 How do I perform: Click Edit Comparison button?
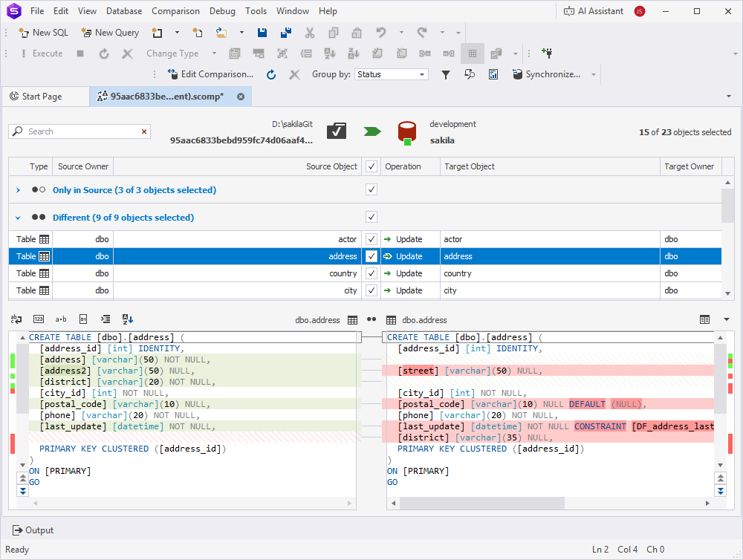210,74
